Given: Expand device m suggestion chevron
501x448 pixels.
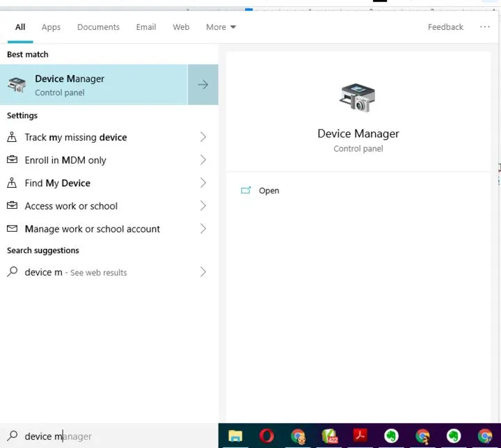Looking at the screenshot, I should tap(203, 272).
